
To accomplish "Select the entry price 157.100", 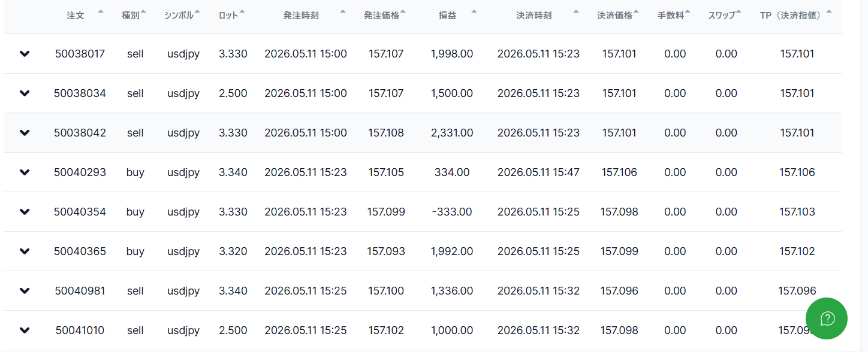I will 386,291.
